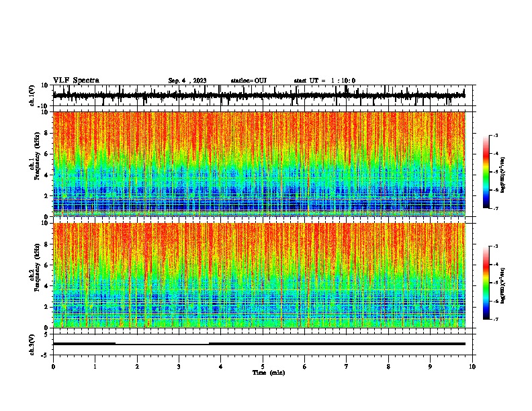This screenshot has width=532, height=411.
Task: Click time axis tick label "8"
Action: click(388, 367)
